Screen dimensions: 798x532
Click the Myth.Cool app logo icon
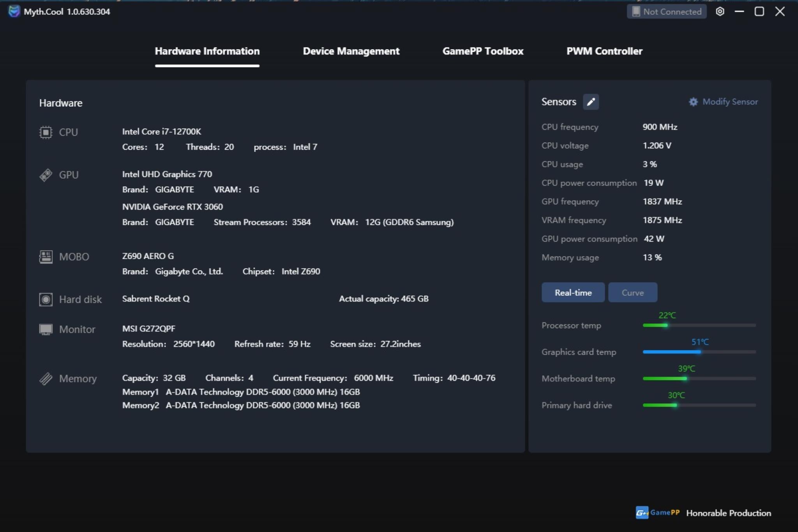click(14, 11)
